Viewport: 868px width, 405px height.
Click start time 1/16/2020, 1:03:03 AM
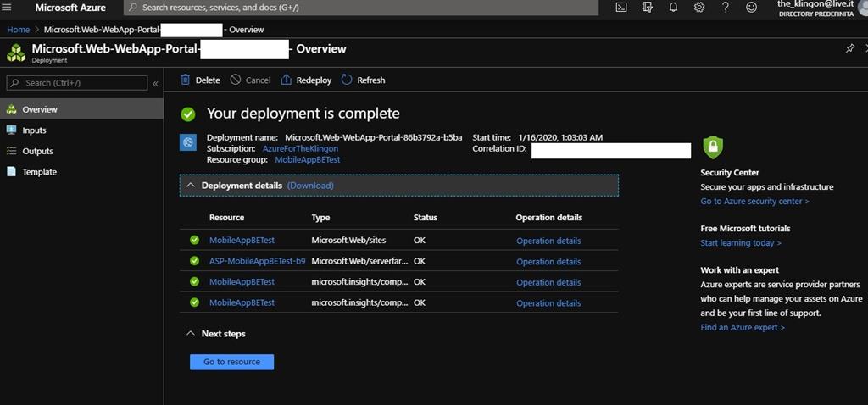click(560, 138)
